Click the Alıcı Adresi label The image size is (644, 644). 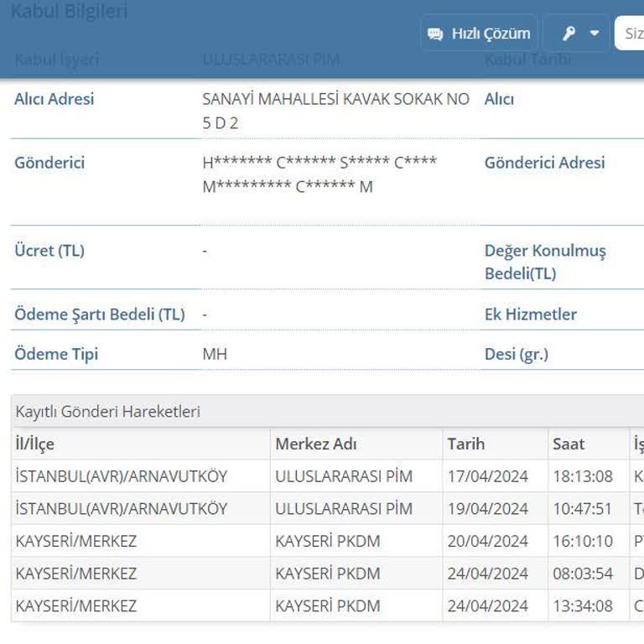(55, 99)
